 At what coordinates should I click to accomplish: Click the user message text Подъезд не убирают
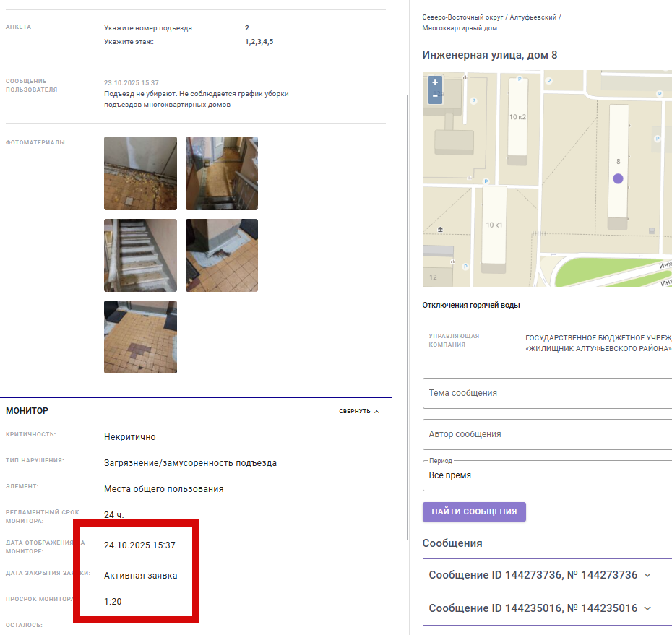pos(140,94)
